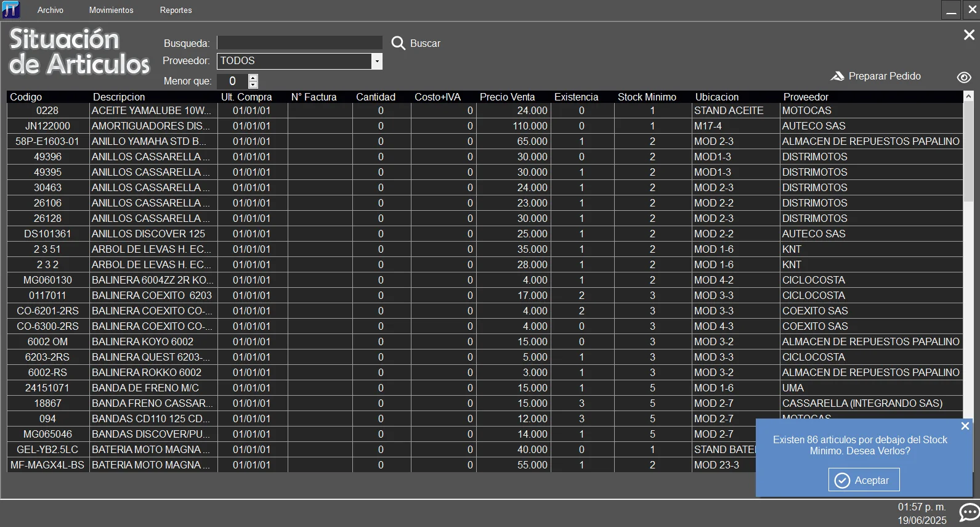Click the Aceptar button in notification

864,480
